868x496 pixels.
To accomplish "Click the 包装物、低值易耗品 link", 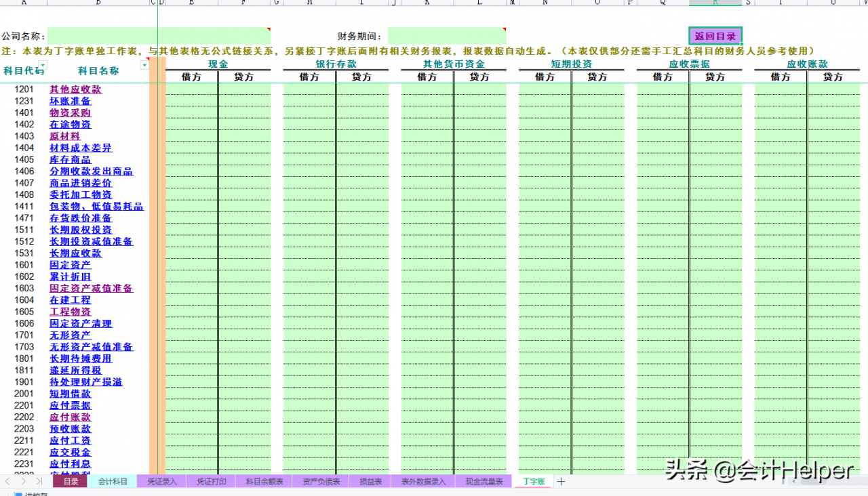I will click(x=96, y=207).
